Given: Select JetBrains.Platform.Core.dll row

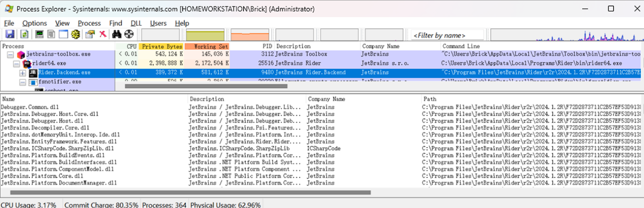Looking at the screenshot, I should click(320, 176).
